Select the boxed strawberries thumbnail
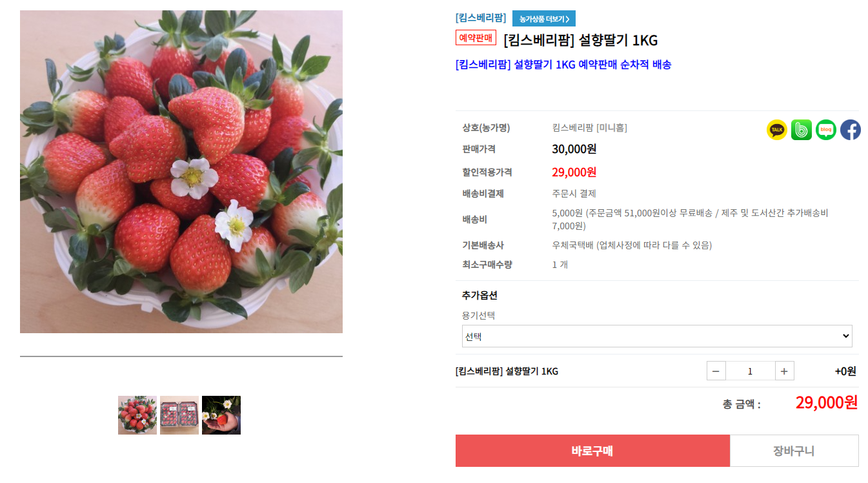The height and width of the screenshot is (483, 868). click(179, 415)
